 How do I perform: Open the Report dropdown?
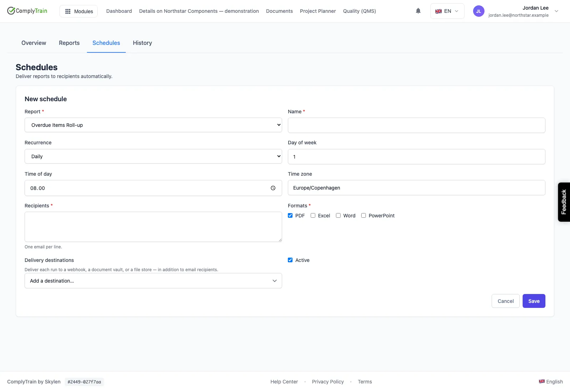[x=153, y=125]
